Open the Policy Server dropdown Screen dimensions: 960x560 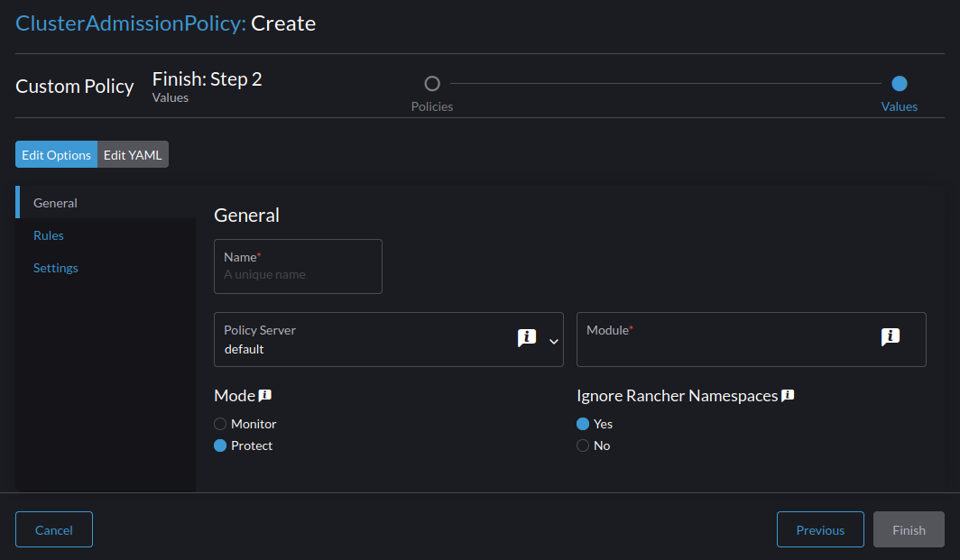388,339
